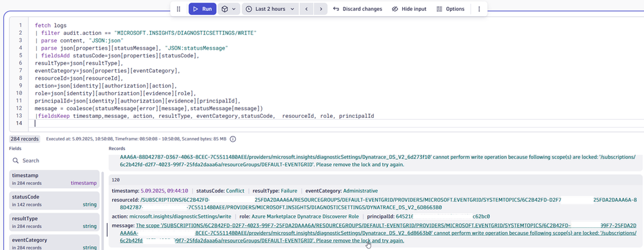Click the timestamp value 5.09.2025, 09:44:10

tap(164, 191)
